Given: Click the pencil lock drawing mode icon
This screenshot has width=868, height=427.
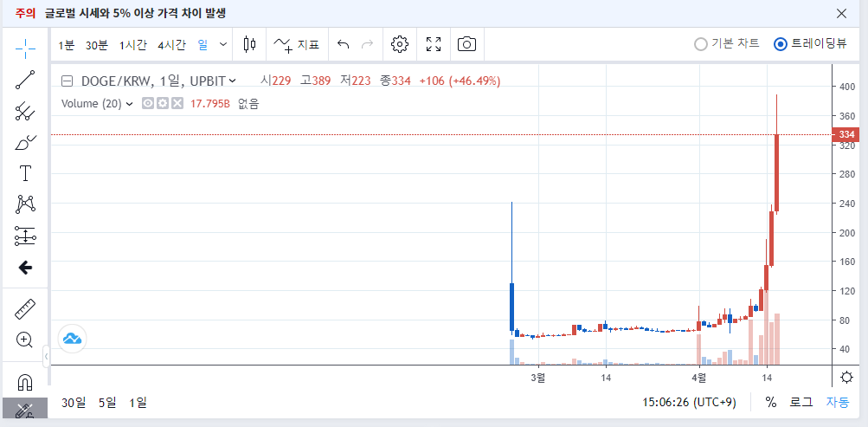Looking at the screenshot, I should tap(24, 411).
